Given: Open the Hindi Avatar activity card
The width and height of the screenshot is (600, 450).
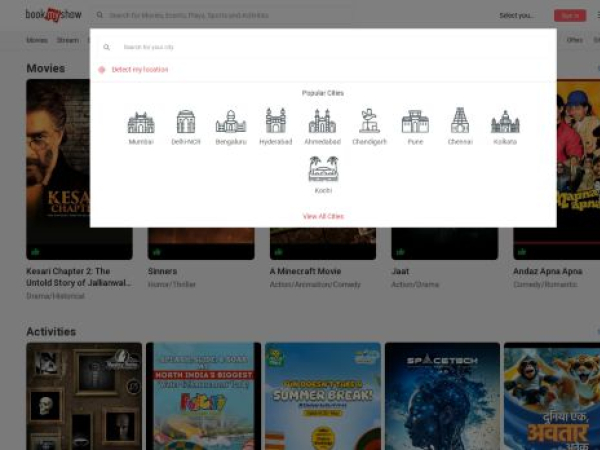Looking at the screenshot, I should (x=552, y=396).
